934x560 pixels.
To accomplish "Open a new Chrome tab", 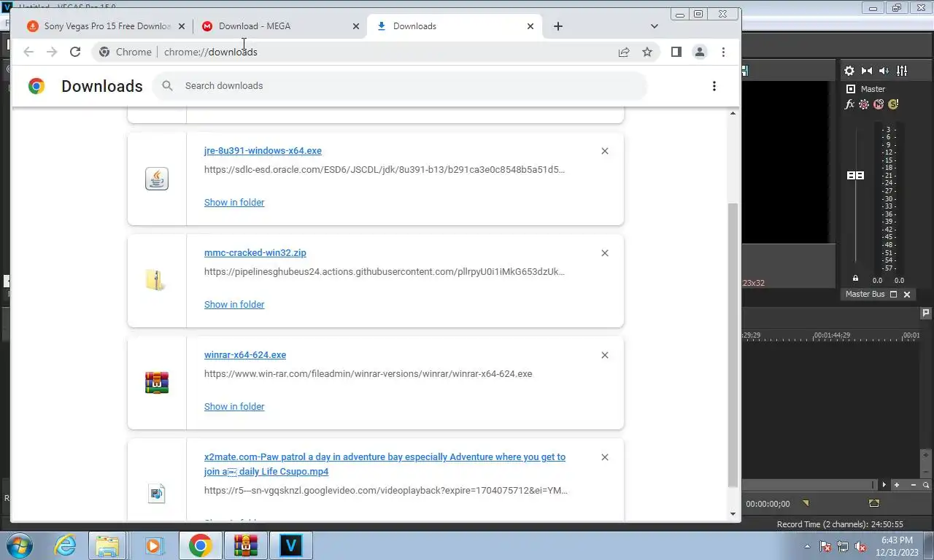I will click(x=558, y=26).
